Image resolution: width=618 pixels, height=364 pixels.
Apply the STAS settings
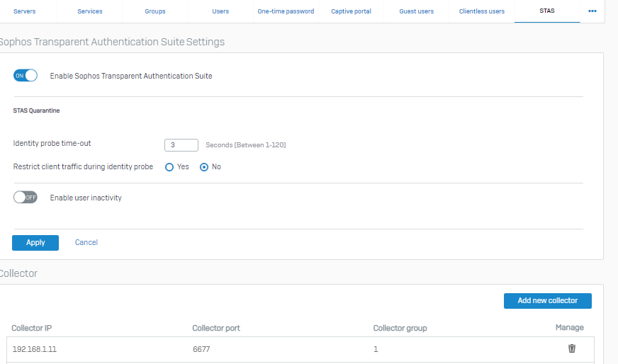coord(35,243)
